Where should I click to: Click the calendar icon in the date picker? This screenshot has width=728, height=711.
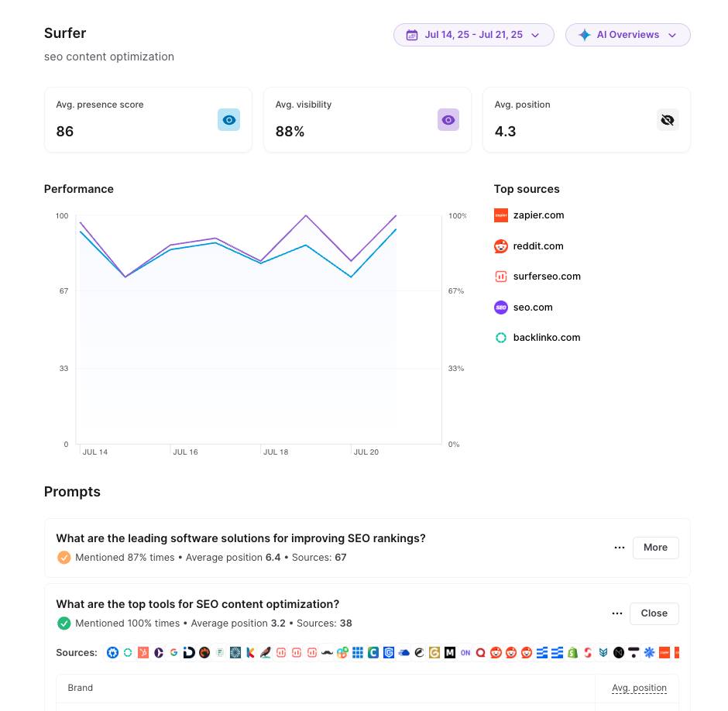click(x=412, y=35)
